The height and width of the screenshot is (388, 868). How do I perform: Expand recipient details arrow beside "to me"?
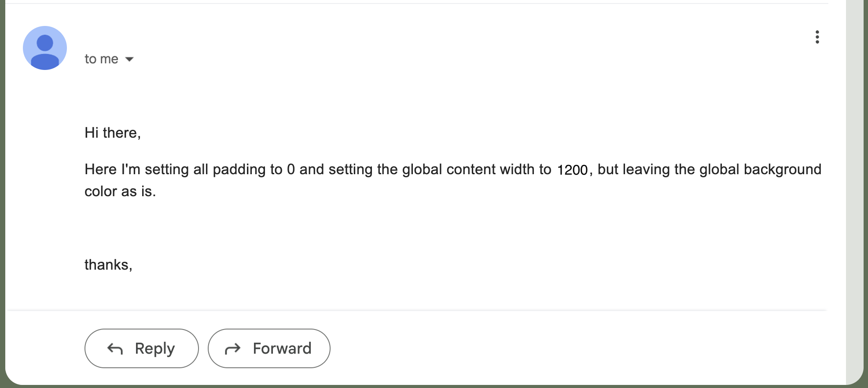(129, 59)
